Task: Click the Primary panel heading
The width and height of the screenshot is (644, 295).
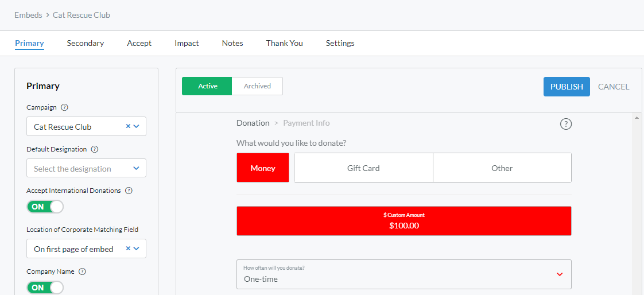Action: [x=43, y=86]
